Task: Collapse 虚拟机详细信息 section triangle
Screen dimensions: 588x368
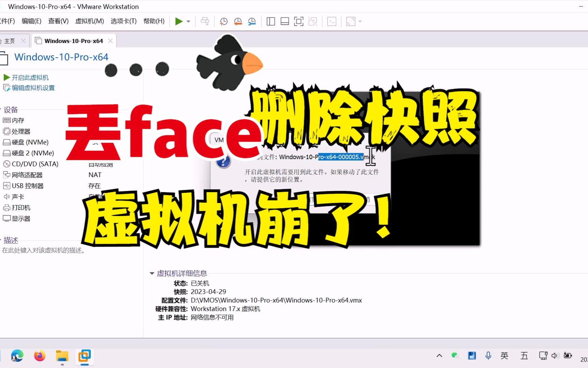Action: (x=152, y=273)
